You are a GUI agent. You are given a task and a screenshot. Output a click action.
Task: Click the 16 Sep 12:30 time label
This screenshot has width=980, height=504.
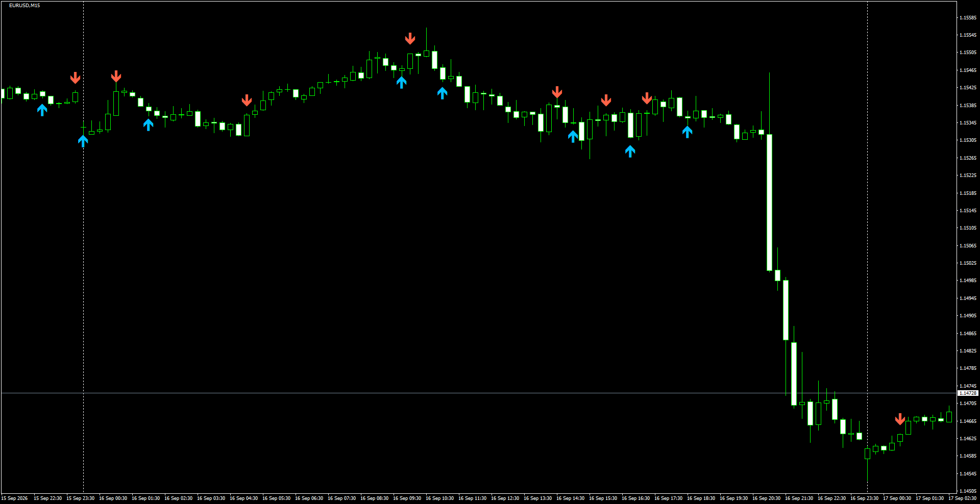505,498
